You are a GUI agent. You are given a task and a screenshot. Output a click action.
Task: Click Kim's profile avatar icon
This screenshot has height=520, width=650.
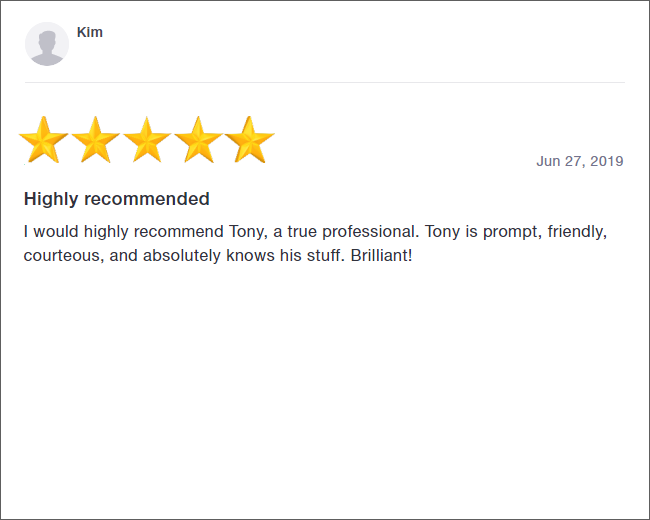(47, 44)
